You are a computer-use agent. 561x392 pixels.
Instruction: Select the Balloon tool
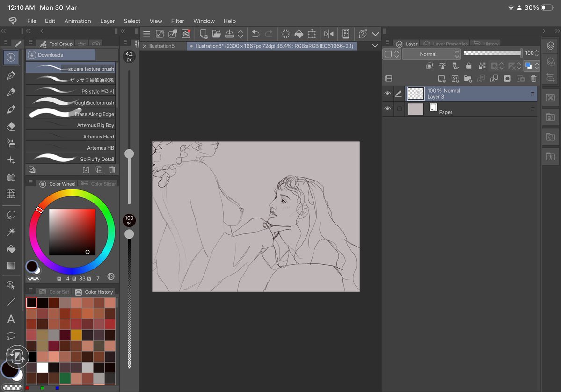(11, 336)
